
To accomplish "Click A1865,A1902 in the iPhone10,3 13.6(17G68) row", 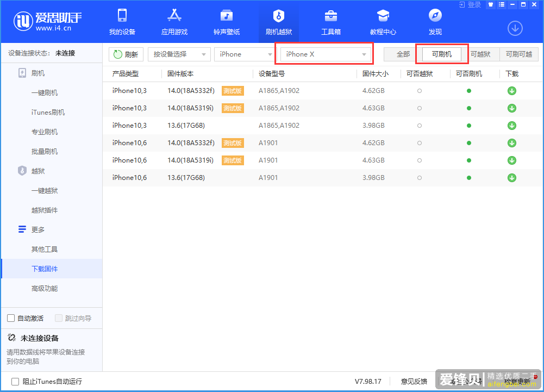I will (x=279, y=126).
